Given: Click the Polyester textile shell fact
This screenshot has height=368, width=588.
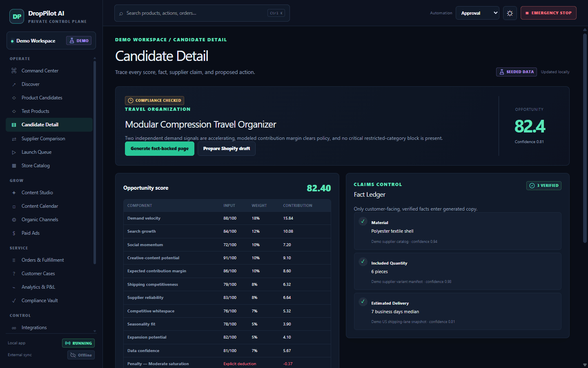Looking at the screenshot, I should [x=392, y=231].
